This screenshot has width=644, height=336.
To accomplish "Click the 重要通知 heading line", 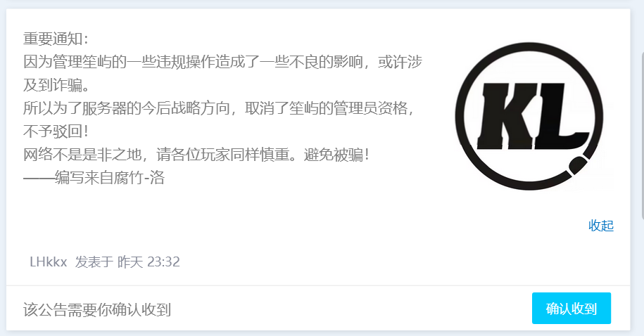I will pos(56,39).
